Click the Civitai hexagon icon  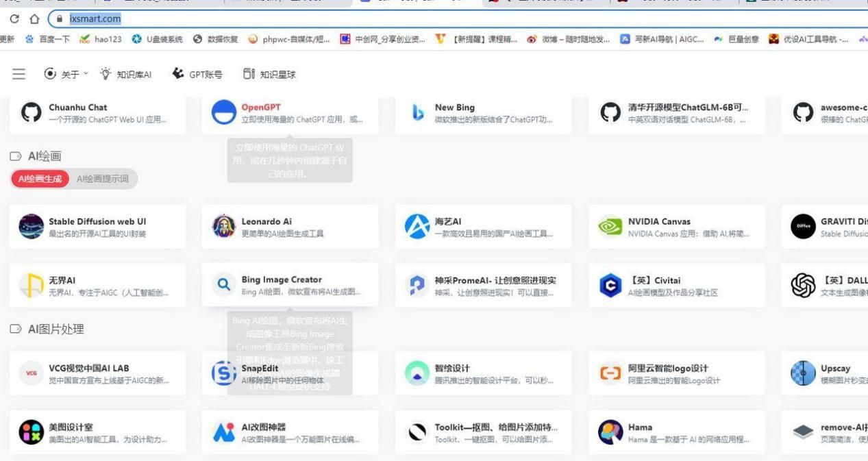point(610,285)
